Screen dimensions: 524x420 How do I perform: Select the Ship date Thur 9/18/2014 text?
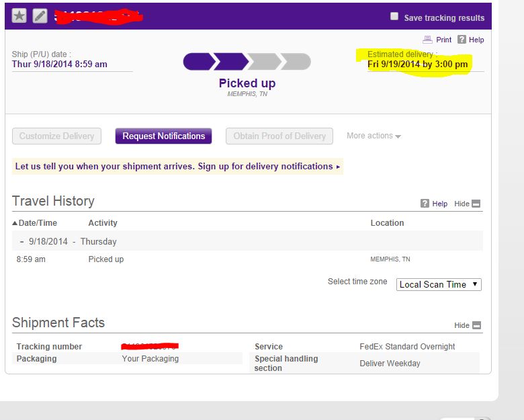tap(60, 65)
